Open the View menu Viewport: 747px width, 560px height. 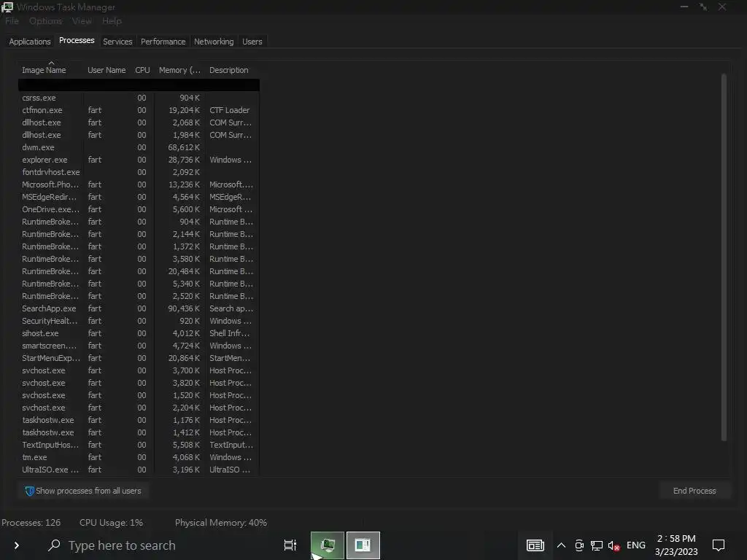(x=82, y=21)
